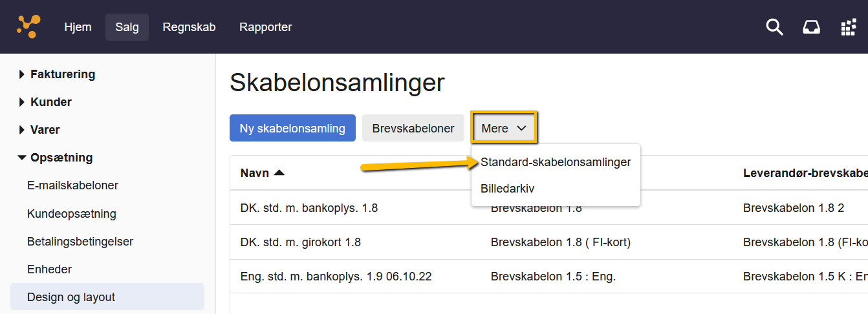Sort by the Navn column arrow
Image resolution: width=868 pixels, height=314 pixels.
coord(279,173)
